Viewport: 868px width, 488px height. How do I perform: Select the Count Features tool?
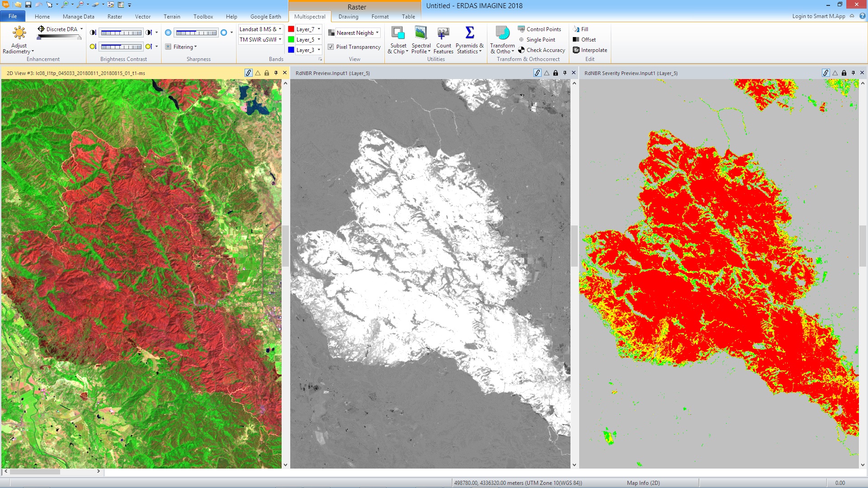point(443,41)
